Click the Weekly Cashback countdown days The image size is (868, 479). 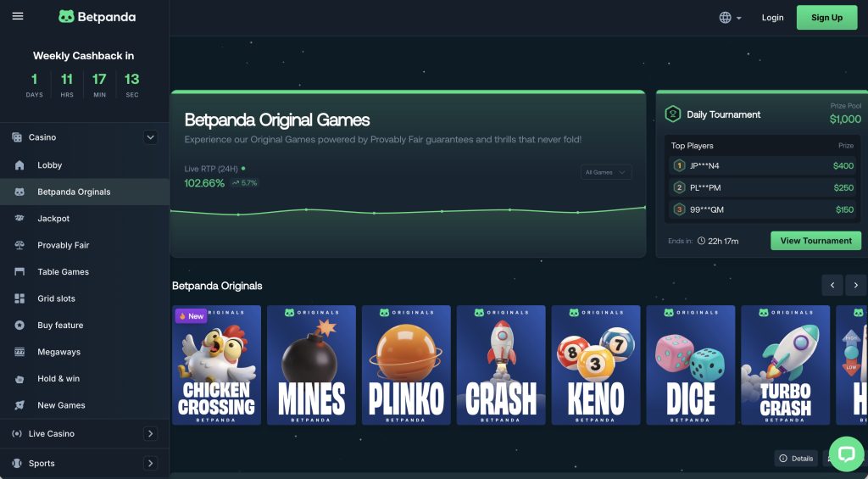tap(34, 85)
